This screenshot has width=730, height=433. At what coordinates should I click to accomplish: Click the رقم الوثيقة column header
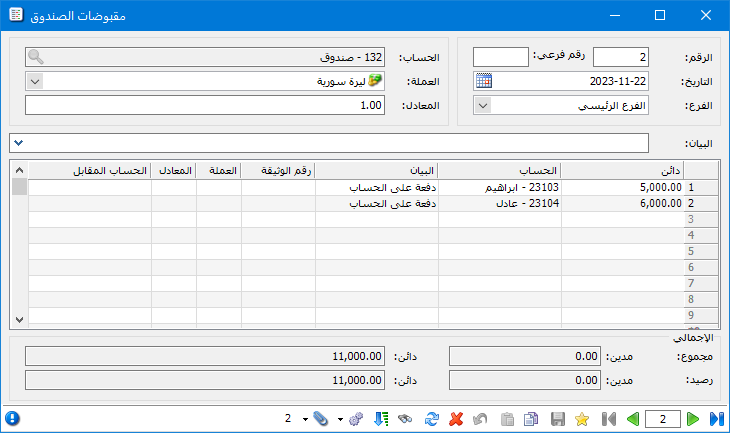point(278,171)
